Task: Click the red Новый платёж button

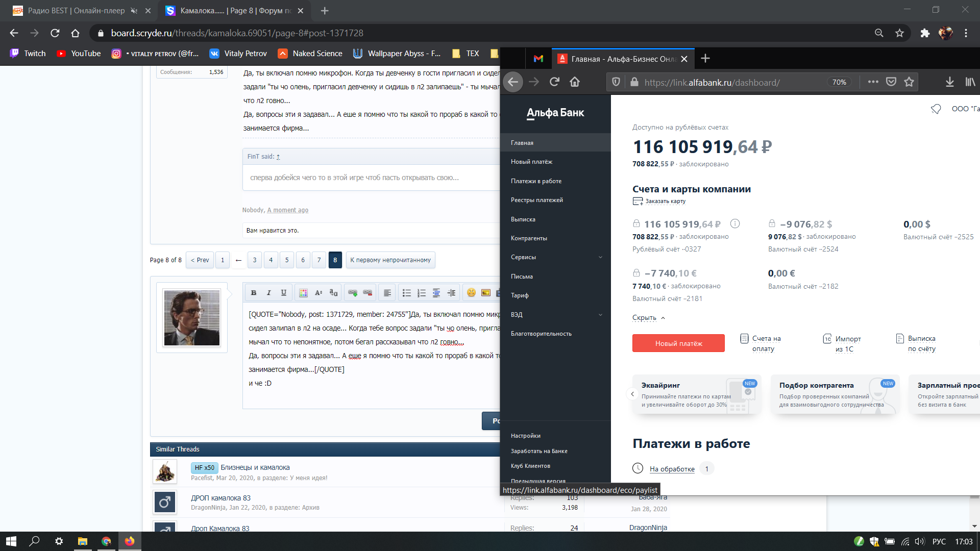Action: (678, 343)
